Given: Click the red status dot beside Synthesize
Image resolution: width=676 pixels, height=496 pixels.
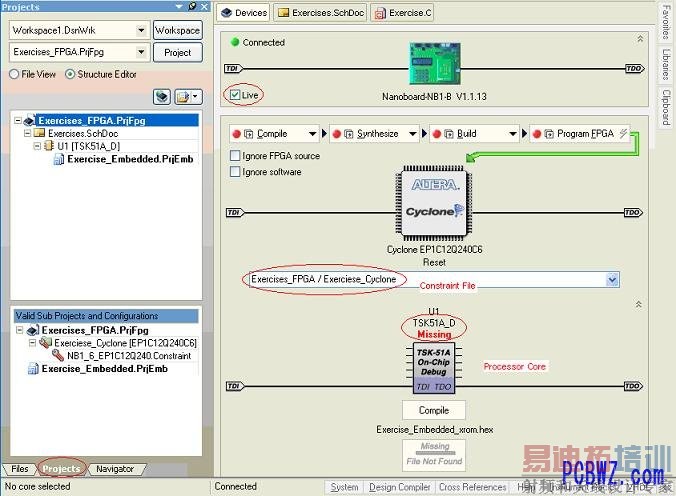Looking at the screenshot, I should [x=337, y=134].
